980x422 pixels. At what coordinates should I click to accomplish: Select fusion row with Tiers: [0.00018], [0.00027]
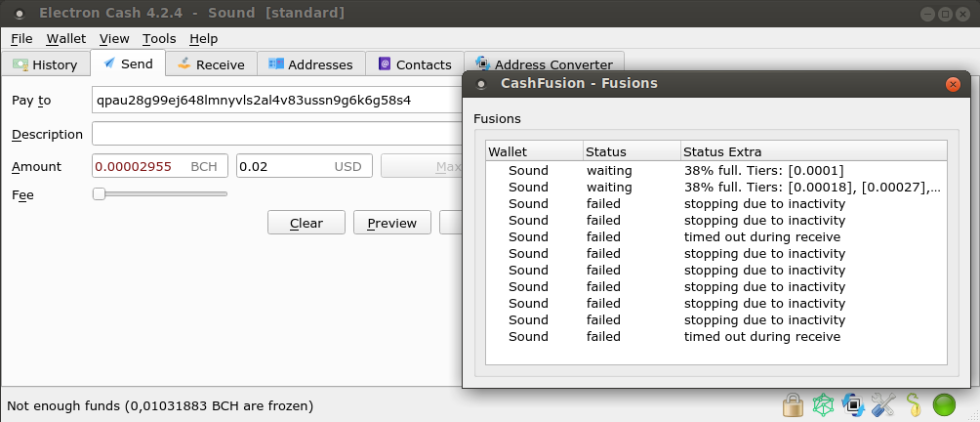coord(716,187)
